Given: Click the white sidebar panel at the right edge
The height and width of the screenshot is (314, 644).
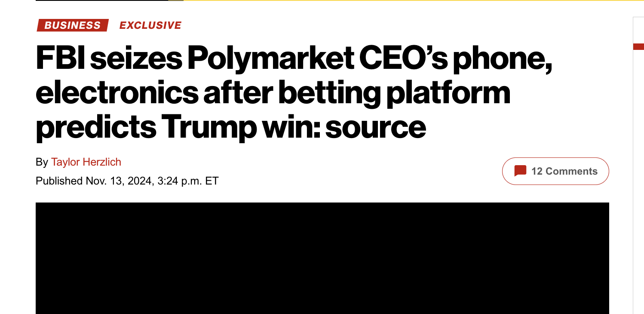Looking at the screenshot, I should click(x=638, y=166).
